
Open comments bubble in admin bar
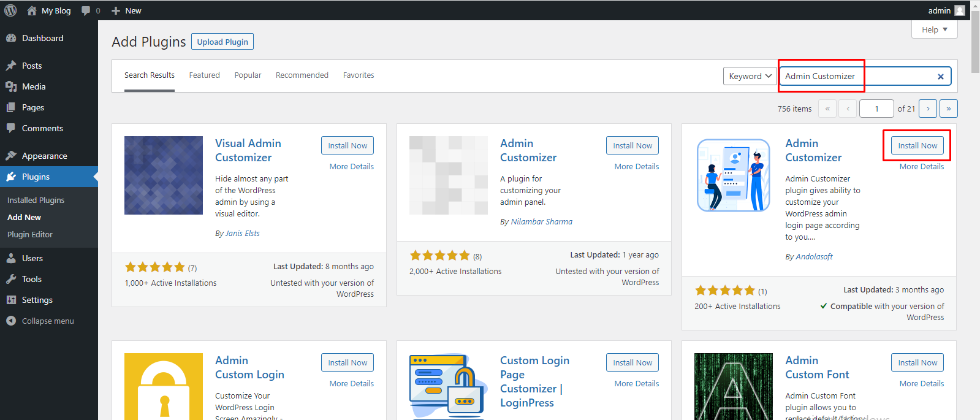tap(91, 10)
